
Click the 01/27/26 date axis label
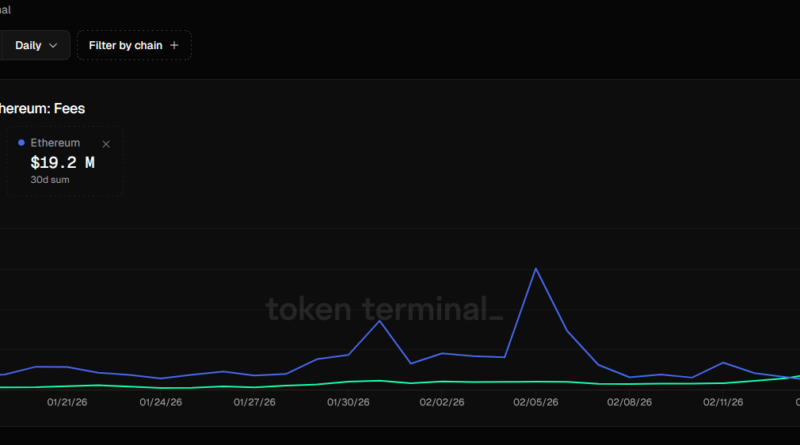254,402
